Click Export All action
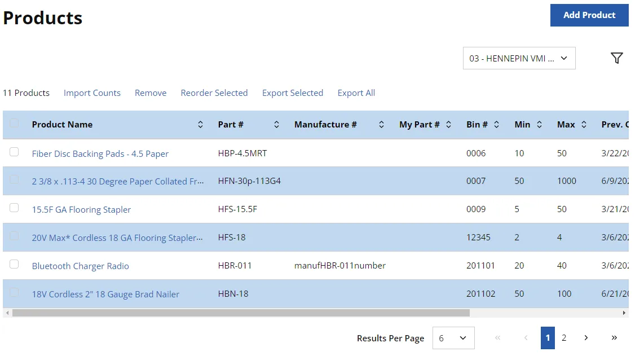 pos(356,93)
